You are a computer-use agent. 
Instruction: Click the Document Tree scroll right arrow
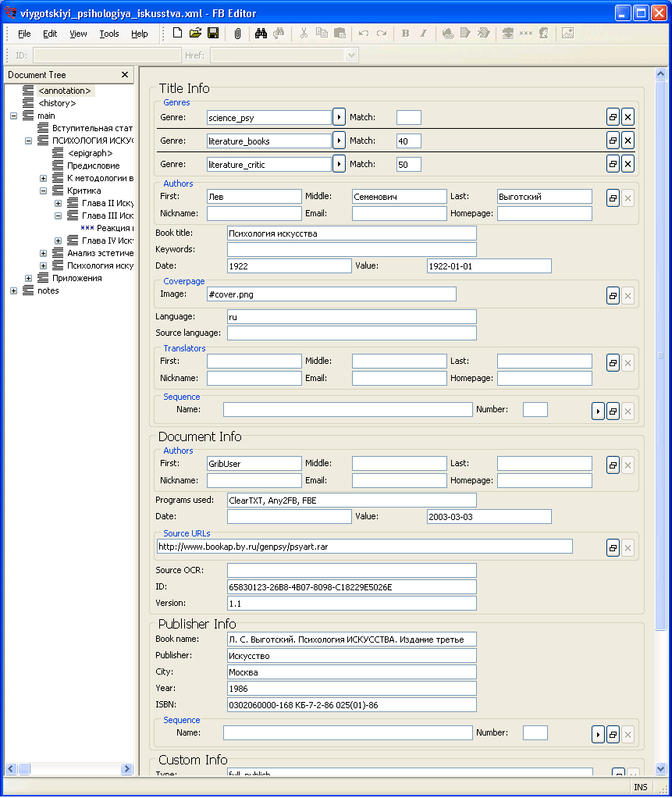127,768
